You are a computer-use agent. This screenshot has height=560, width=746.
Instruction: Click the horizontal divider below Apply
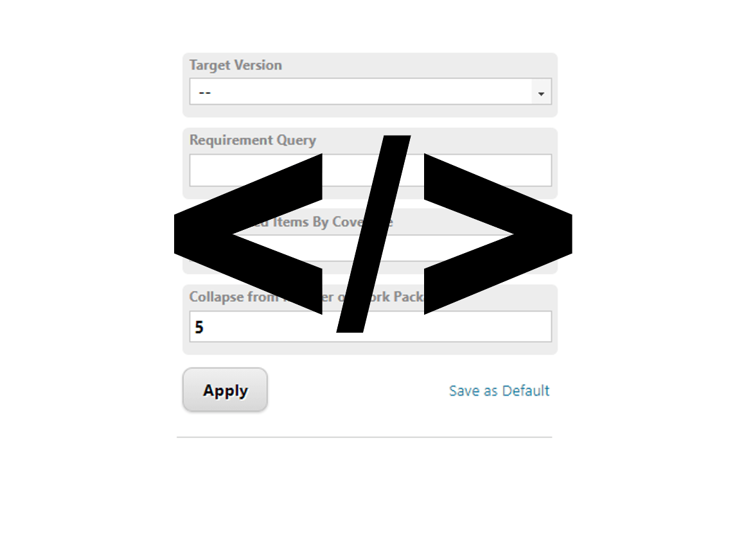364,437
